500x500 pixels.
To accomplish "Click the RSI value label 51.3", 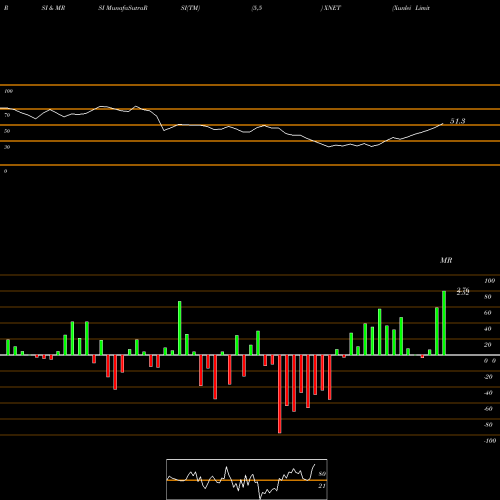I will 457,121.
